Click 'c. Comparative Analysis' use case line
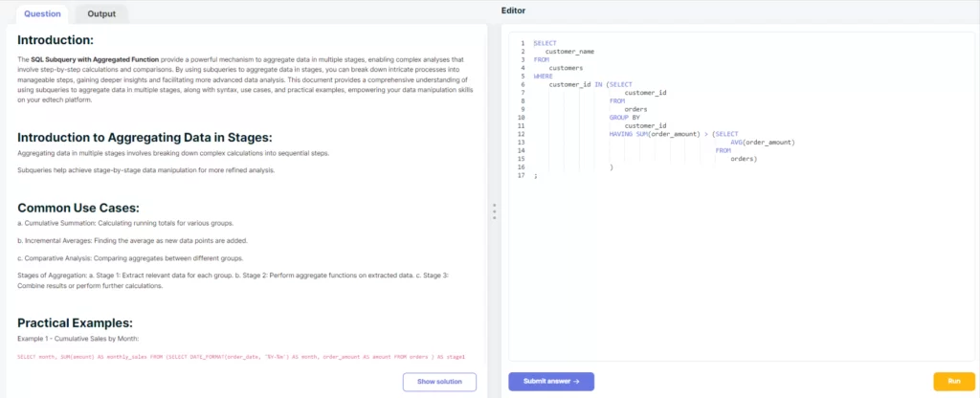980x398 pixels. coord(130,258)
